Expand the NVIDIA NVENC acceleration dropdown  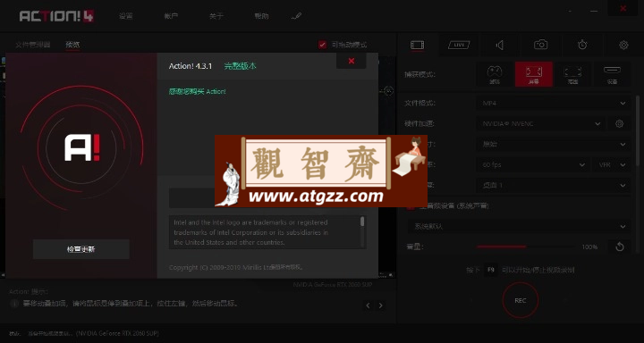[x=540, y=123]
